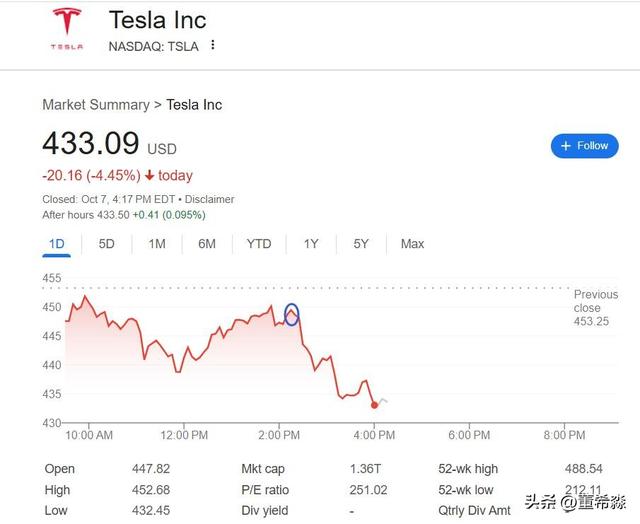This screenshot has height=524, width=640.
Task: Select the 6M chart range tab
Action: [x=207, y=244]
